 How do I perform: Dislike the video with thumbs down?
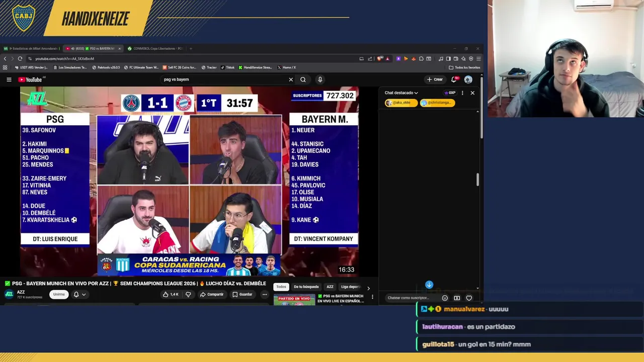pyautogui.click(x=188, y=294)
